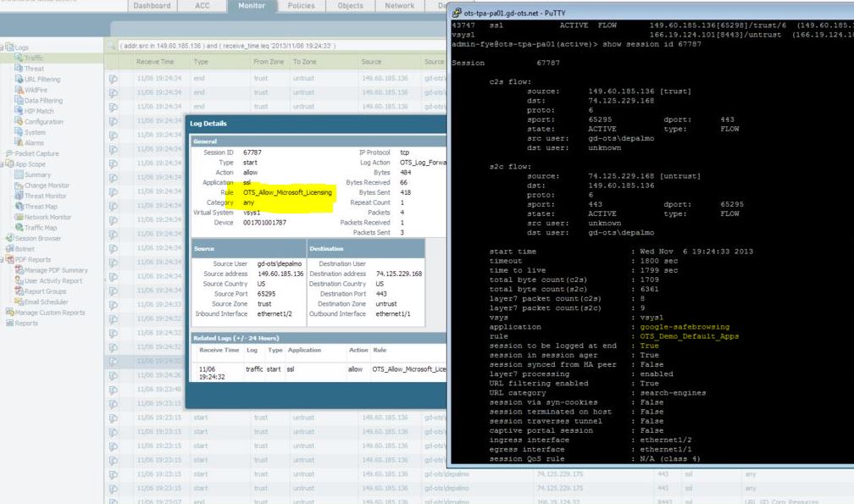
Task: Click the PuTTY window title icon
Action: pyautogui.click(x=457, y=13)
